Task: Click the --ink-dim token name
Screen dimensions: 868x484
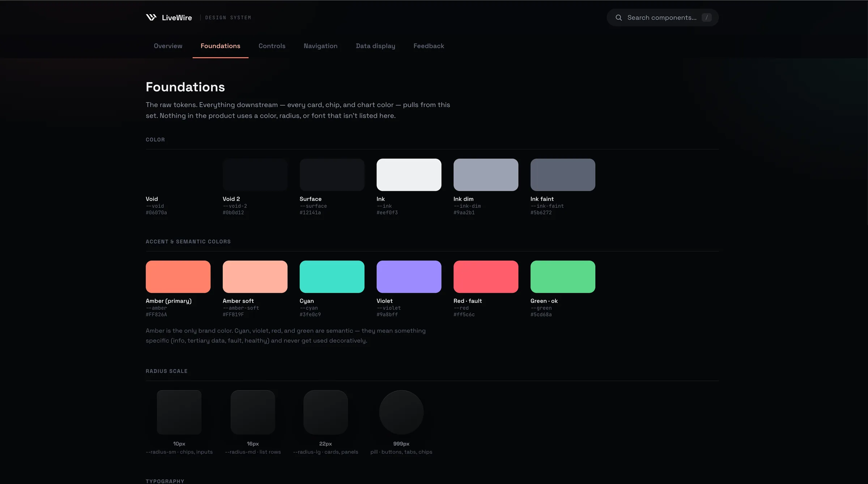Action: tap(467, 206)
